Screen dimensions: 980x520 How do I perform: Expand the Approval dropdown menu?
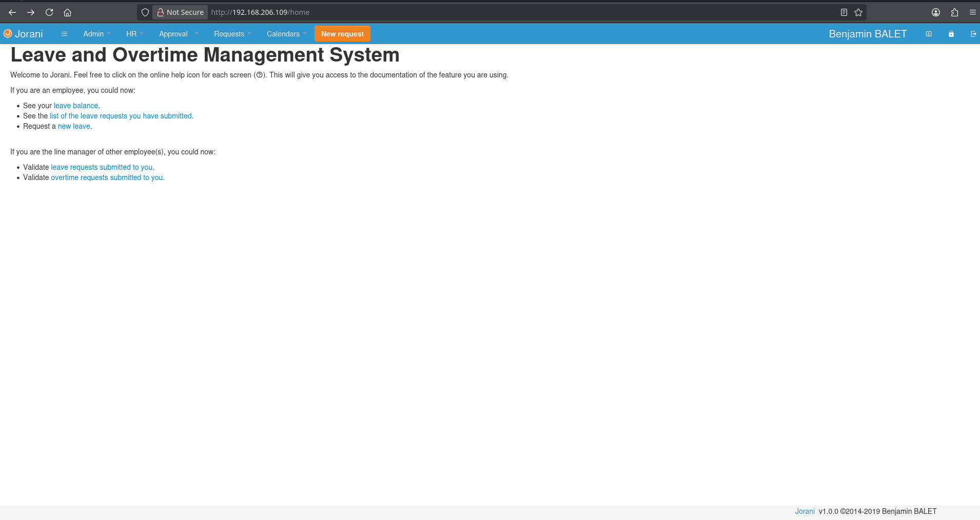tap(178, 34)
